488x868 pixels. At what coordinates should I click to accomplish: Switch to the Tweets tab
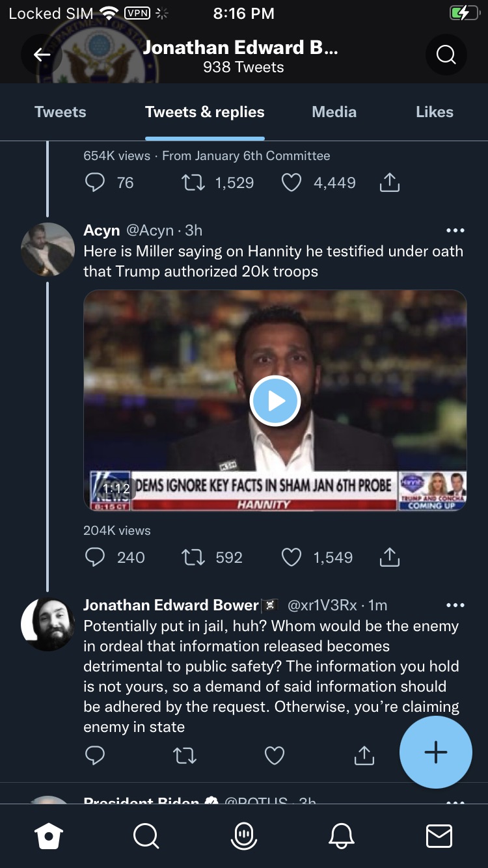[x=60, y=112]
